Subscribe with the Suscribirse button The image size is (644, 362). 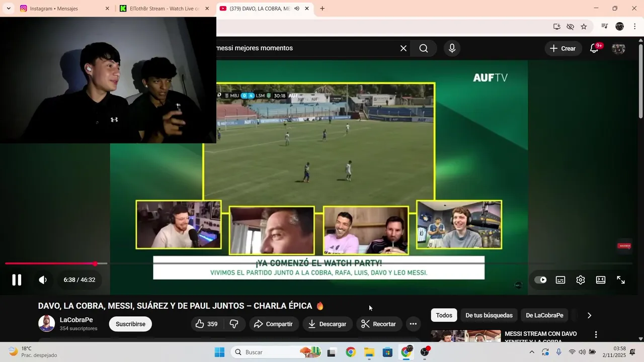pyautogui.click(x=130, y=324)
